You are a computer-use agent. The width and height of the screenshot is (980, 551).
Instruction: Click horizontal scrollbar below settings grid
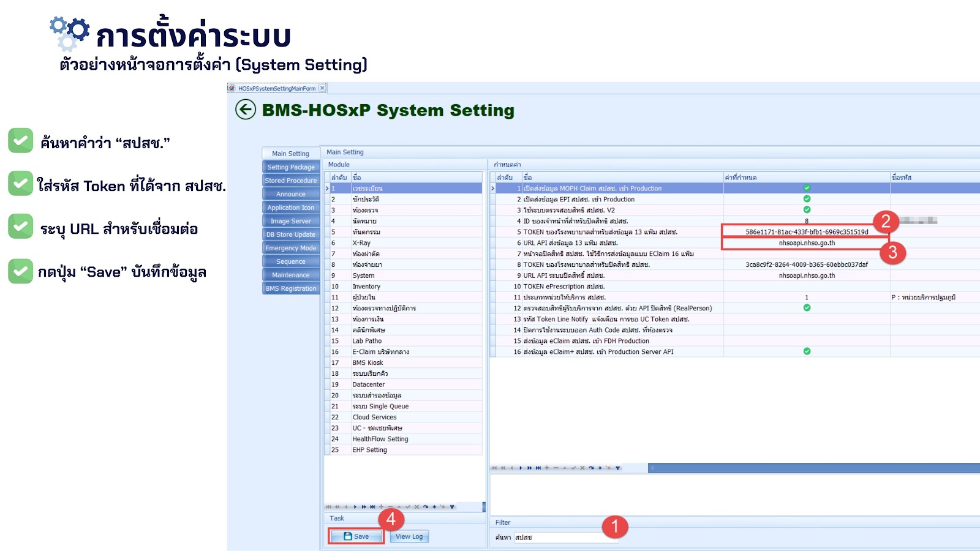(814, 468)
